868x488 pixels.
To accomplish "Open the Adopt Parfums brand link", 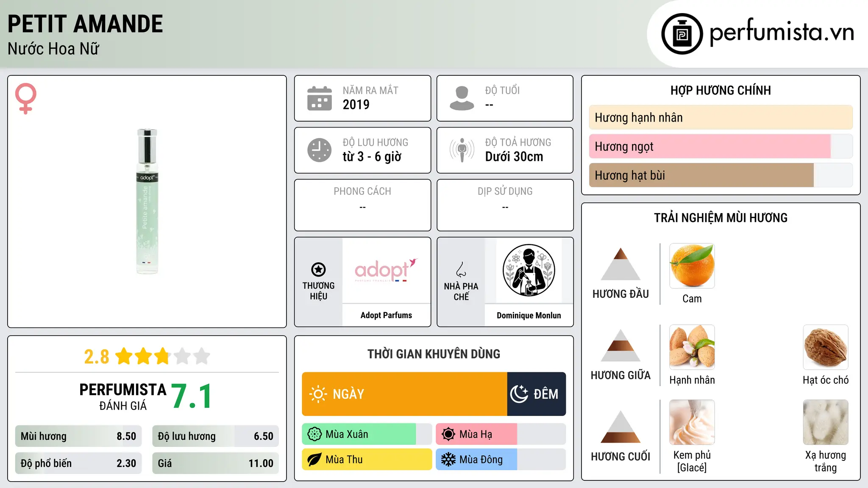I will [x=386, y=315].
